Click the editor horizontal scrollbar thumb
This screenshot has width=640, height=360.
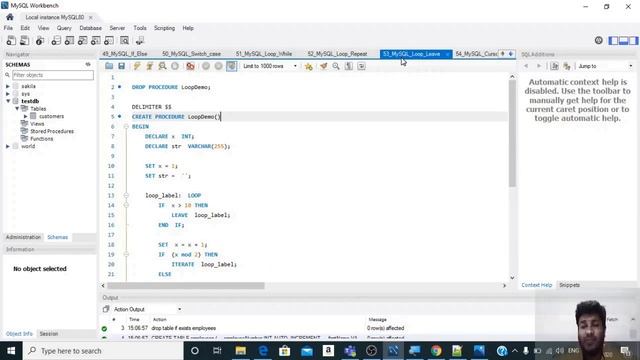tap(186, 286)
